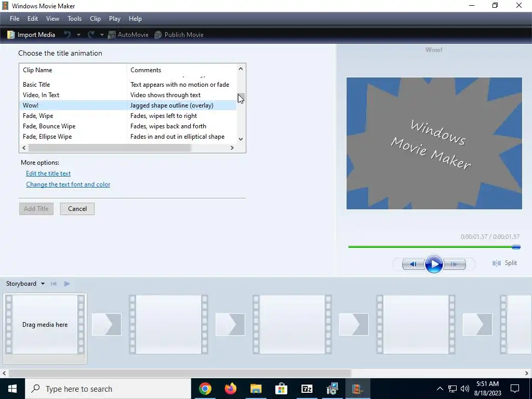
Task: Open File Explorer from the taskbar
Action: click(256, 389)
